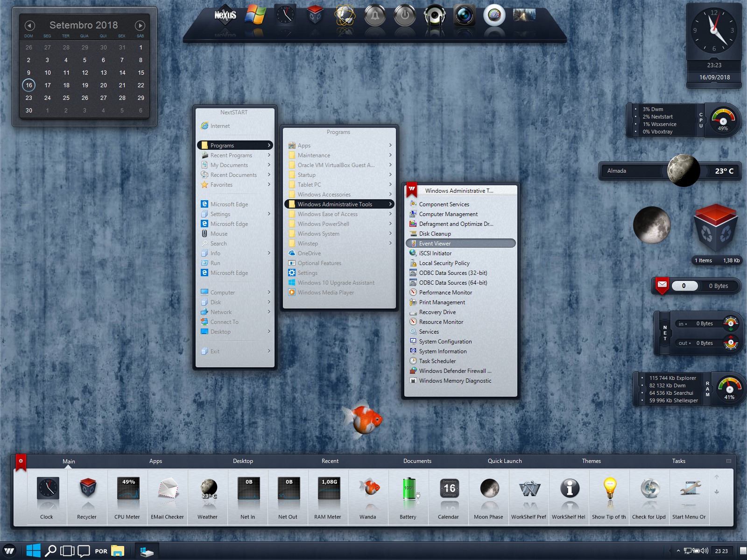
Task: Click Moon Phase shelf icon
Action: (489, 489)
